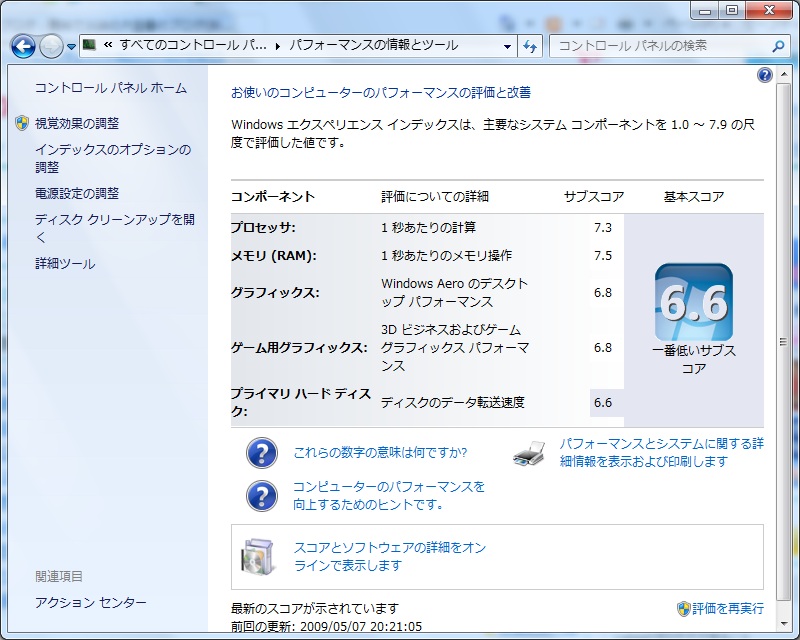Click the プライマリ ハード ディスク subscore 6.6
The width and height of the screenshot is (800, 640).
pos(603,403)
